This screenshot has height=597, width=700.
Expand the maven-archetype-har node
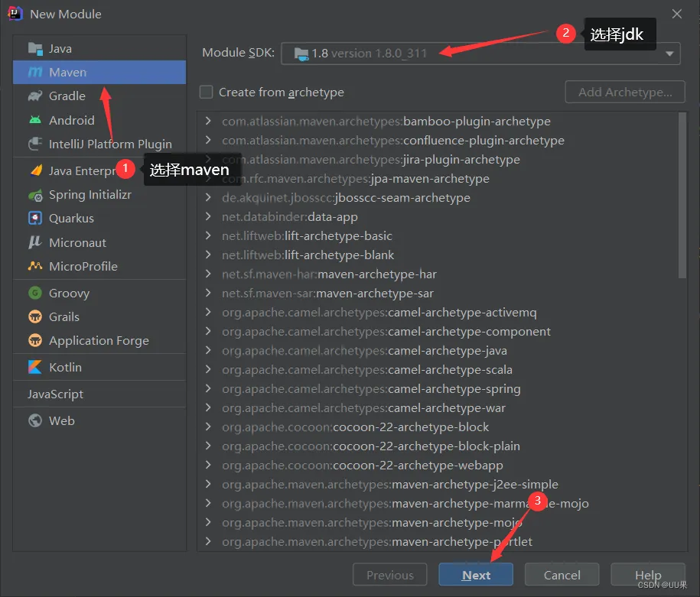[x=208, y=274]
